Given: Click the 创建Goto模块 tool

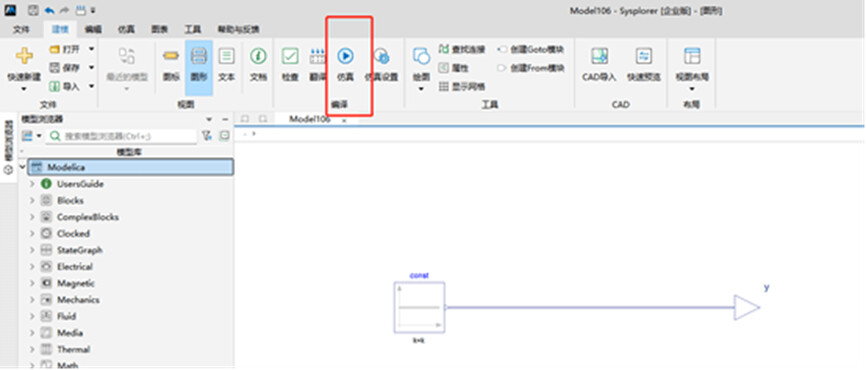Looking at the screenshot, I should click(x=531, y=50).
